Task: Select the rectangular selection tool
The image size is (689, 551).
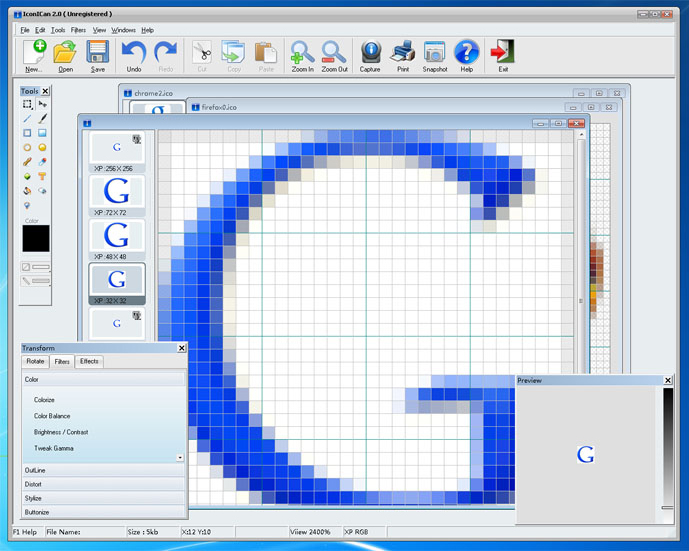Action: click(27, 104)
